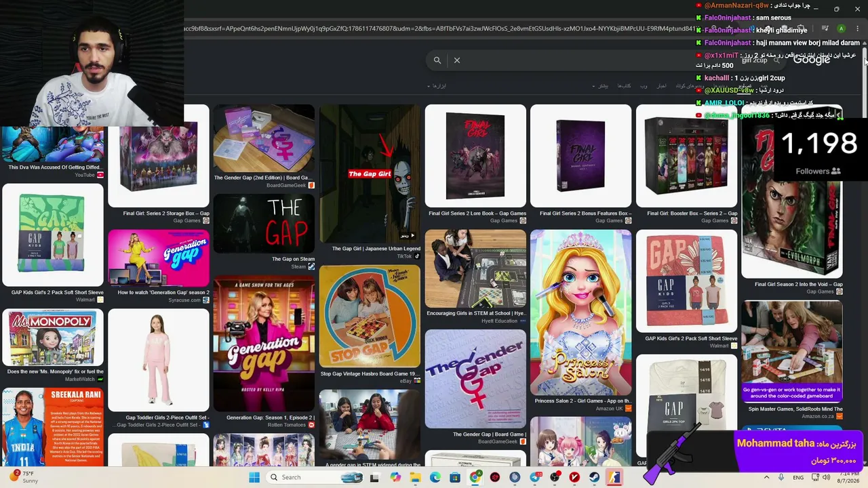Open the pink Gap toddler outfit thumbnail
This screenshot has height=488, width=868.
159,360
